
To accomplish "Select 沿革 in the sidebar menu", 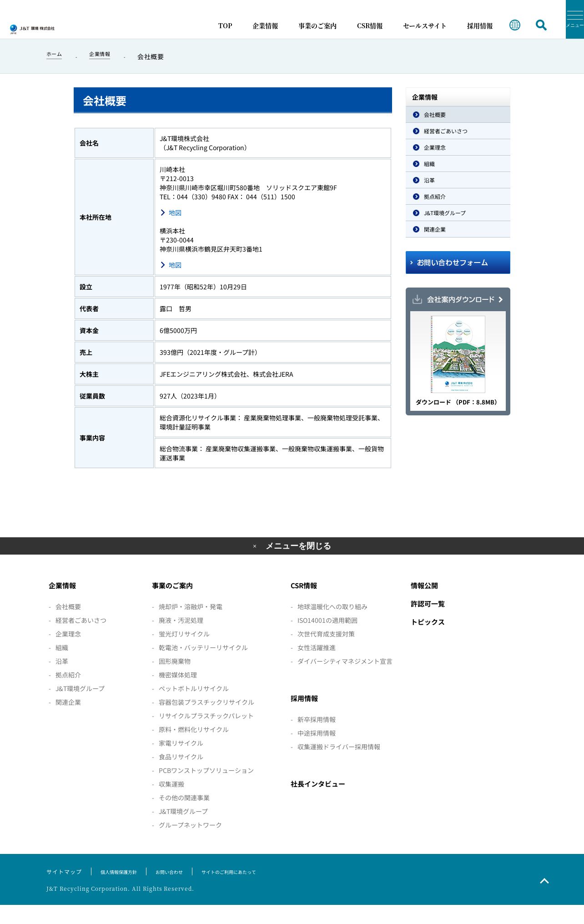I will [458, 180].
